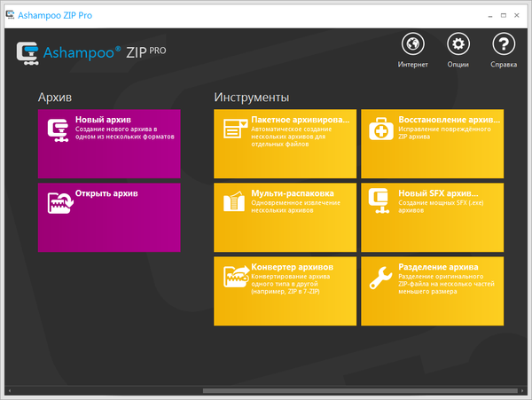Click the title bar application icon
532x400 pixels.
10,15
